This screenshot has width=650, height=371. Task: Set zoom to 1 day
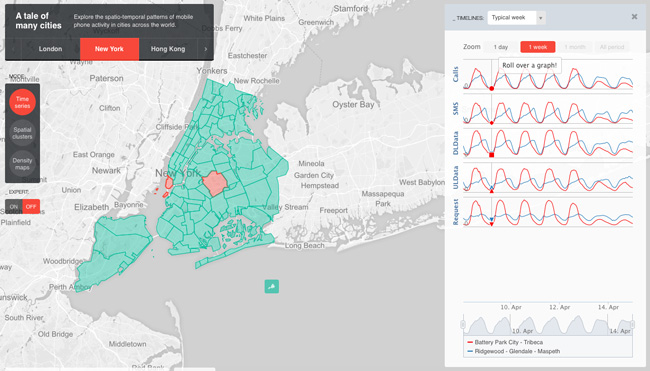(501, 47)
